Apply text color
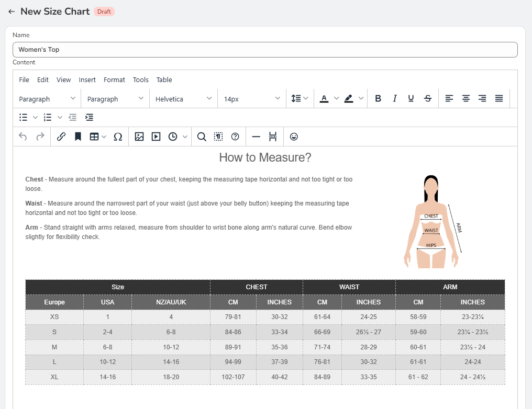Viewport: 532px width, 409px height. coord(324,98)
